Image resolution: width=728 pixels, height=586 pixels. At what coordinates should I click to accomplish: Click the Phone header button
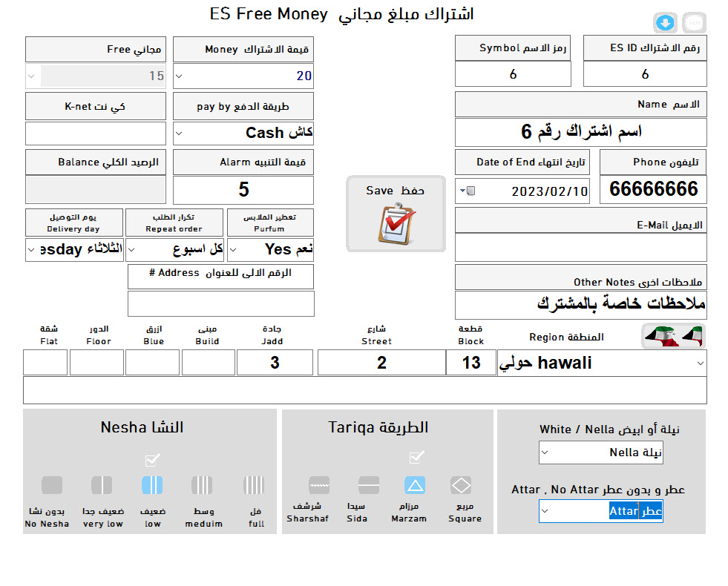click(653, 162)
